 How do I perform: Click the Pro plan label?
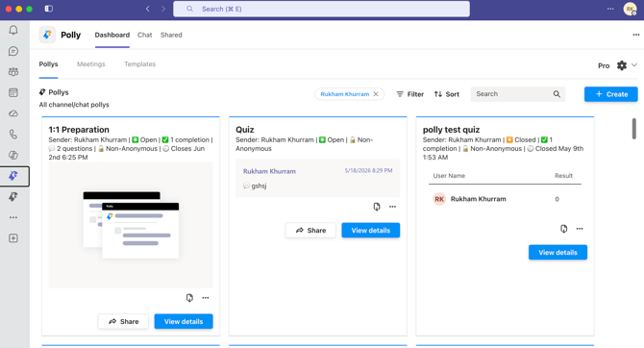pyautogui.click(x=604, y=65)
